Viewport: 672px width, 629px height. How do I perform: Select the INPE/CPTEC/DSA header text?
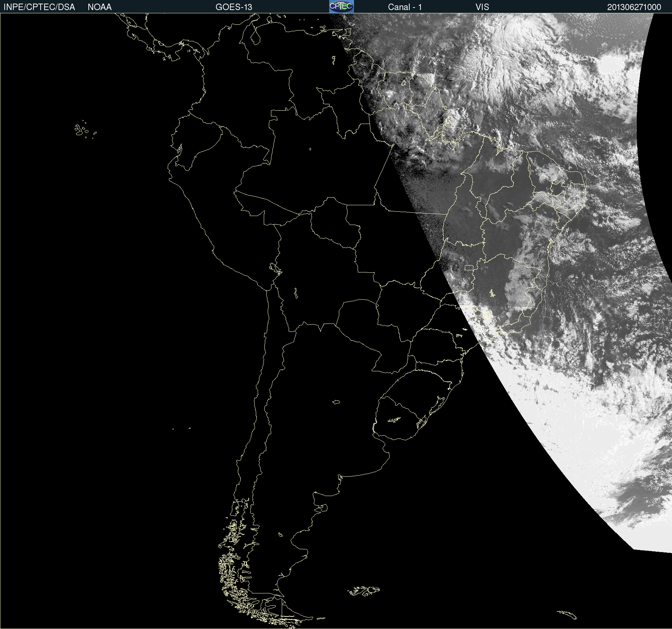39,7
